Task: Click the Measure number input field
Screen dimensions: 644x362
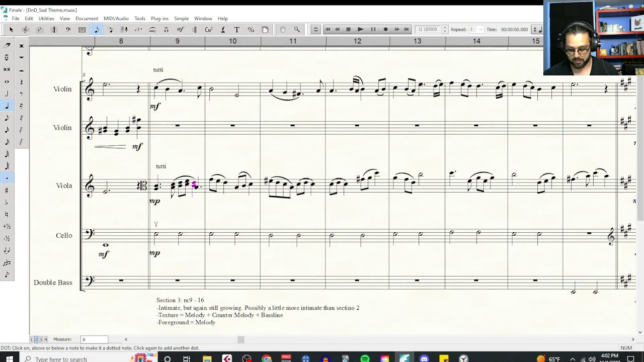Action: (95, 339)
